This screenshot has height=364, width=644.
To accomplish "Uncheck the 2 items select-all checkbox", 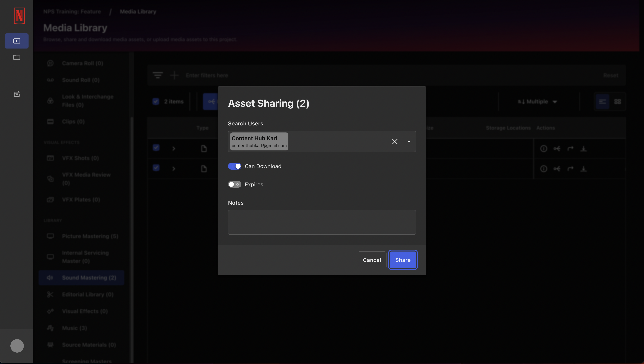I will click(156, 102).
